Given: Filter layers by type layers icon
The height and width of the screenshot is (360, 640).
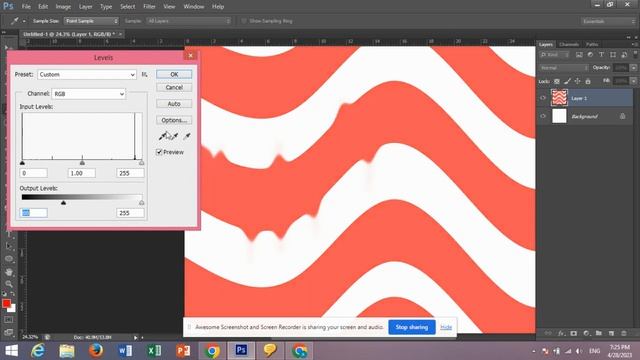Looking at the screenshot, I should [x=601, y=55].
